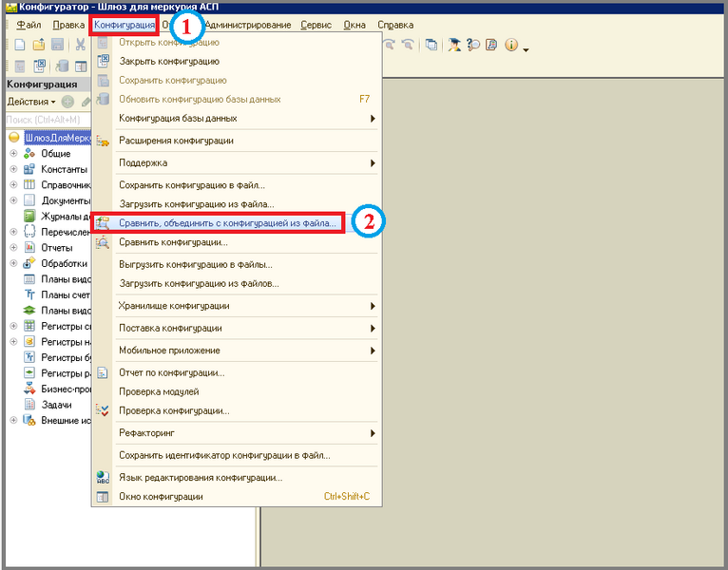The image size is (728, 570).
Task: Open the Действия dropdown
Action: pos(31,102)
